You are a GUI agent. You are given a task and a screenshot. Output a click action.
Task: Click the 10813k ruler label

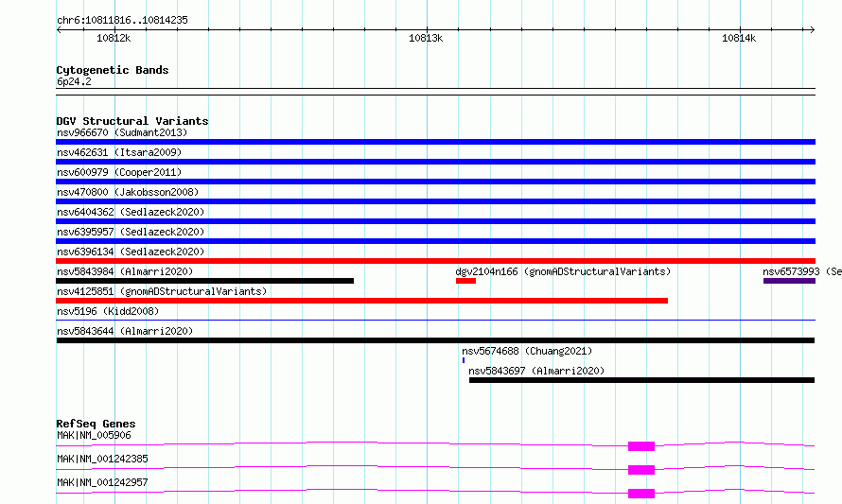(x=426, y=38)
